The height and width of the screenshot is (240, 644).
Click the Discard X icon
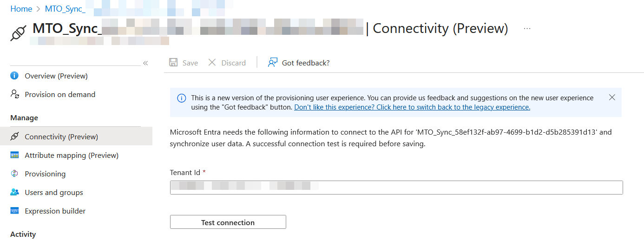212,63
